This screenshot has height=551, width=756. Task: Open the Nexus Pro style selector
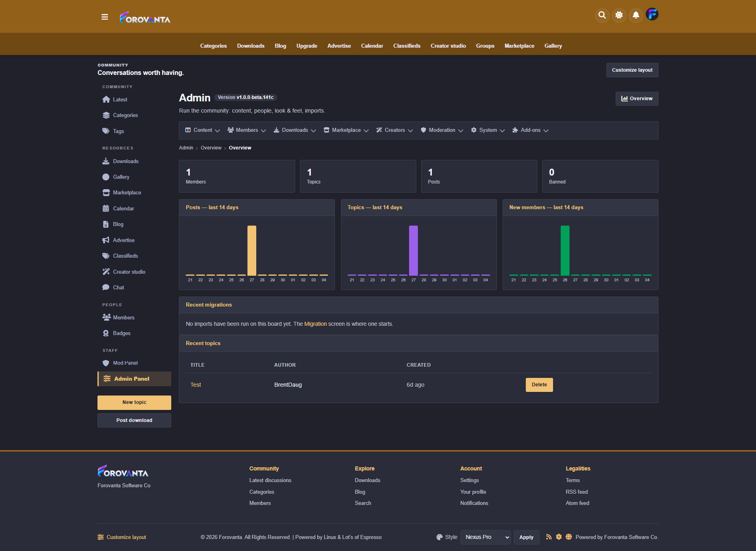(486, 537)
